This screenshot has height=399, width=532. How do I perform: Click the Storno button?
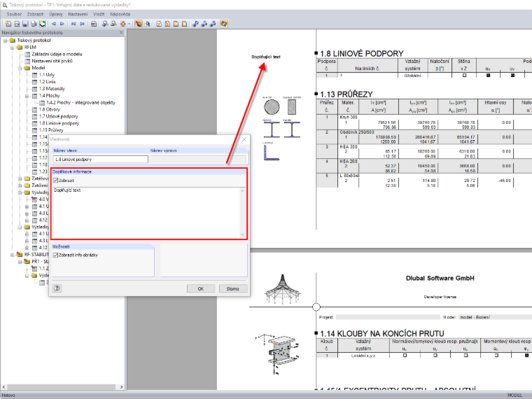pyautogui.click(x=232, y=288)
